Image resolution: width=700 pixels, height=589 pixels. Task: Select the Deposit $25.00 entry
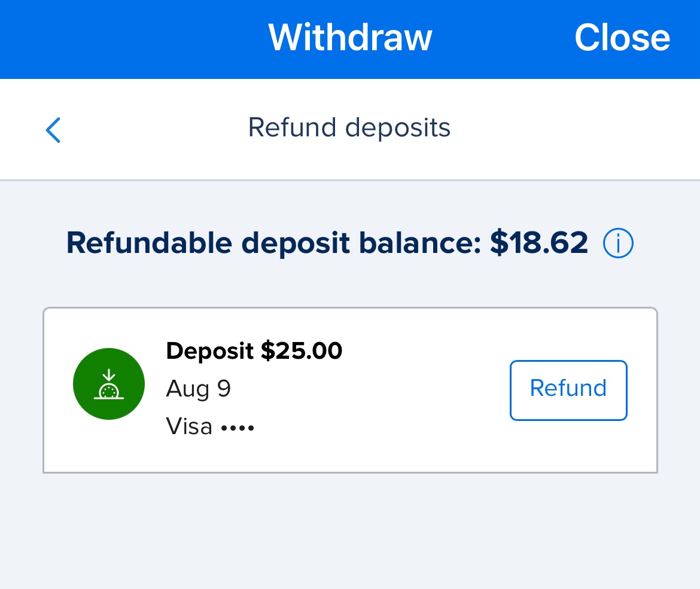click(x=254, y=351)
